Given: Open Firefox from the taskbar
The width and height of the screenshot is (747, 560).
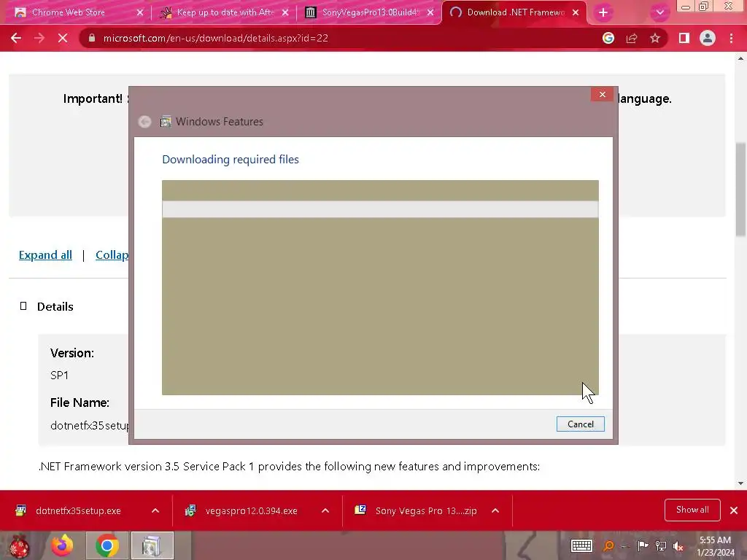Looking at the screenshot, I should click(62, 545).
